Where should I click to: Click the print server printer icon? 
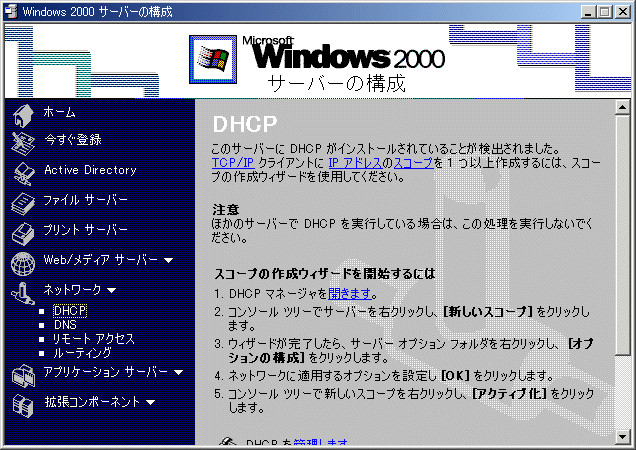tap(23, 233)
